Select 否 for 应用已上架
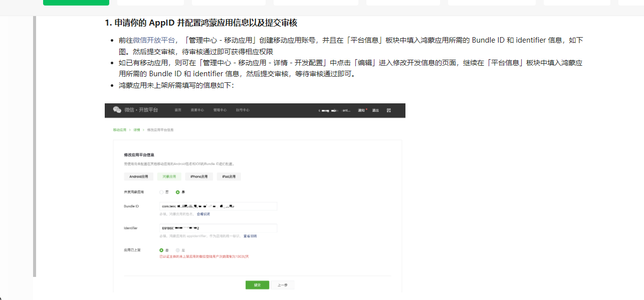Image resolution: width=644 pixels, height=300 pixels. point(161,250)
